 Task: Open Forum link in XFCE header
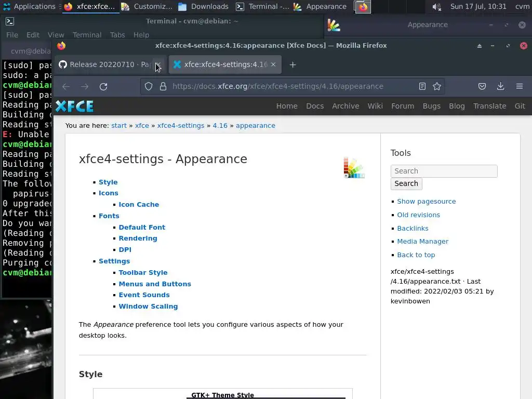coord(403,106)
